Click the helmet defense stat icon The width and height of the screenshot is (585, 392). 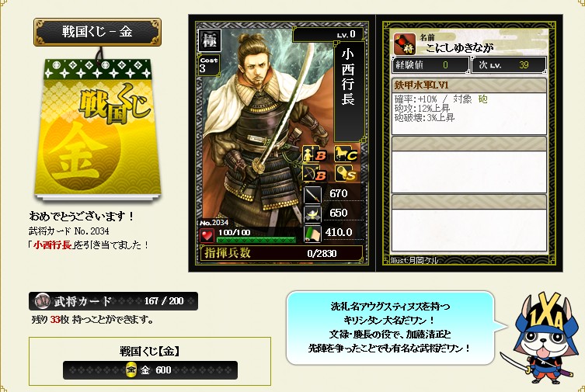coord(312,214)
